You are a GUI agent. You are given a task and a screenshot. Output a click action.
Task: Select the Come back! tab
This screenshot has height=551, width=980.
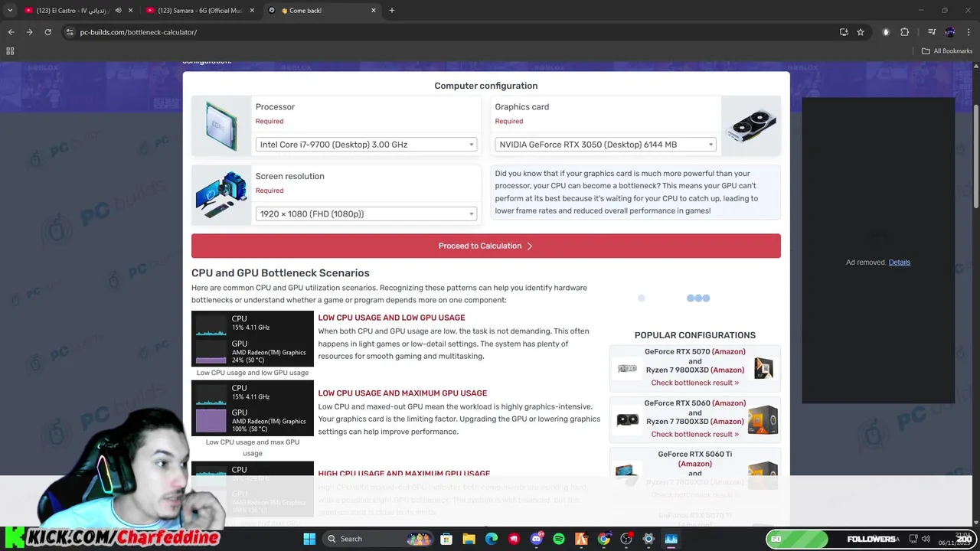point(322,11)
